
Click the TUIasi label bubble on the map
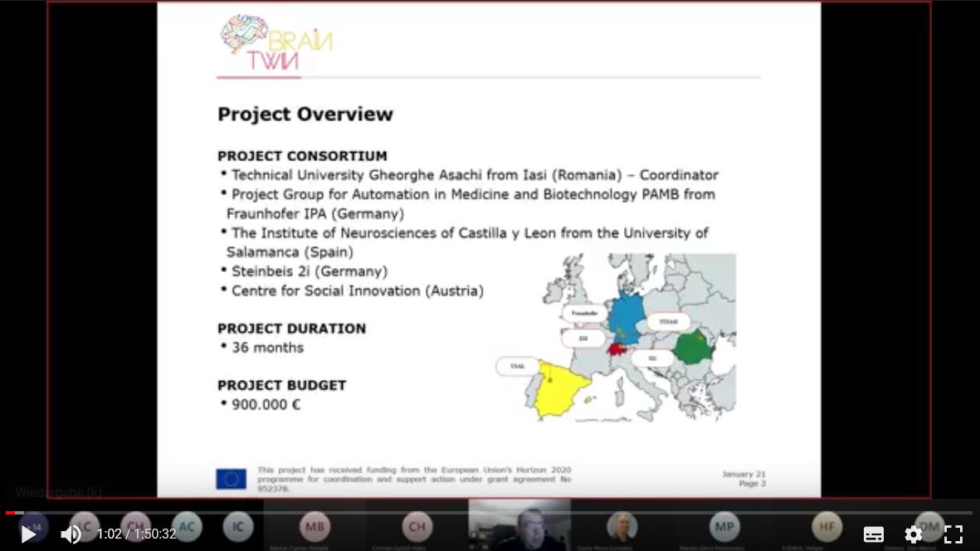[x=668, y=322]
